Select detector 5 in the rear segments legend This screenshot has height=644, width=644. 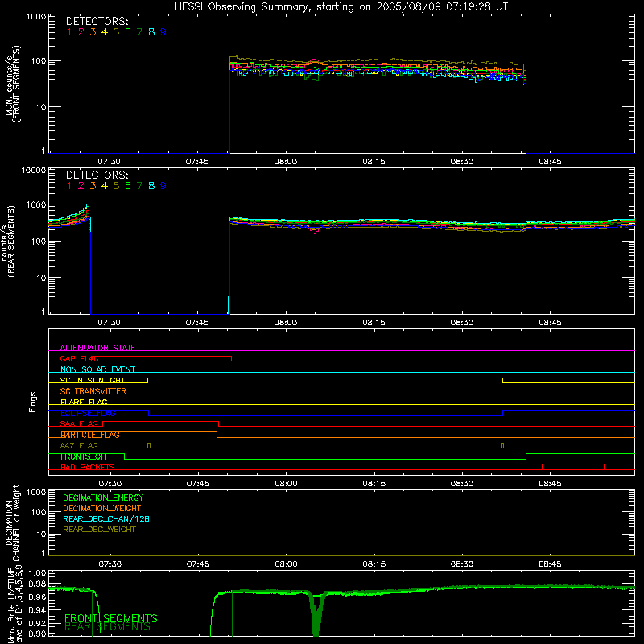click(116, 186)
